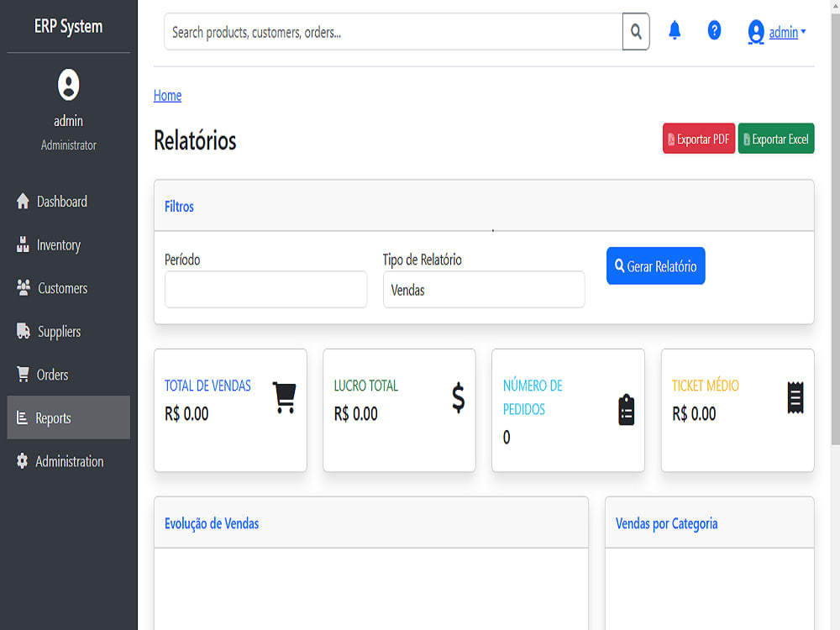Follow the Home breadcrumb link

click(x=168, y=96)
